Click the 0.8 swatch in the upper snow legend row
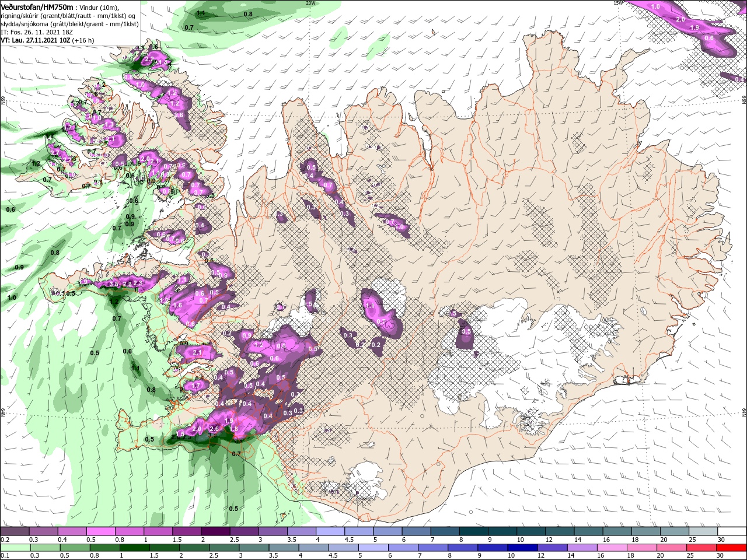The height and width of the screenshot is (560, 747). [128, 532]
